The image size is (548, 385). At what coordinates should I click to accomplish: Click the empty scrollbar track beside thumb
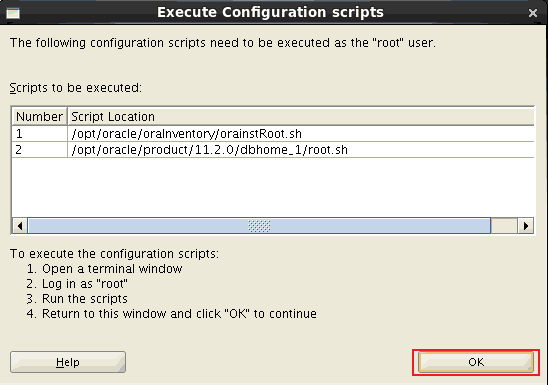click(504, 226)
